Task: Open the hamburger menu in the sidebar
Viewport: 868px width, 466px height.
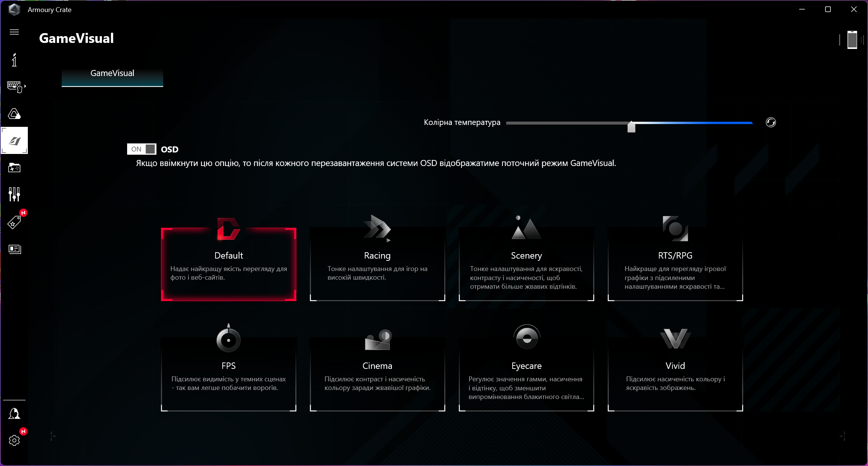Action: [14, 32]
